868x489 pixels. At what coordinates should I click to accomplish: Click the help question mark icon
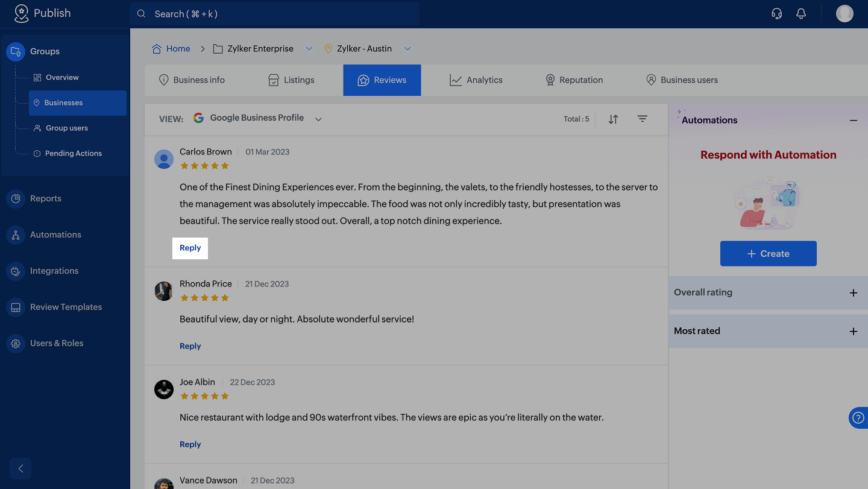coord(858,418)
